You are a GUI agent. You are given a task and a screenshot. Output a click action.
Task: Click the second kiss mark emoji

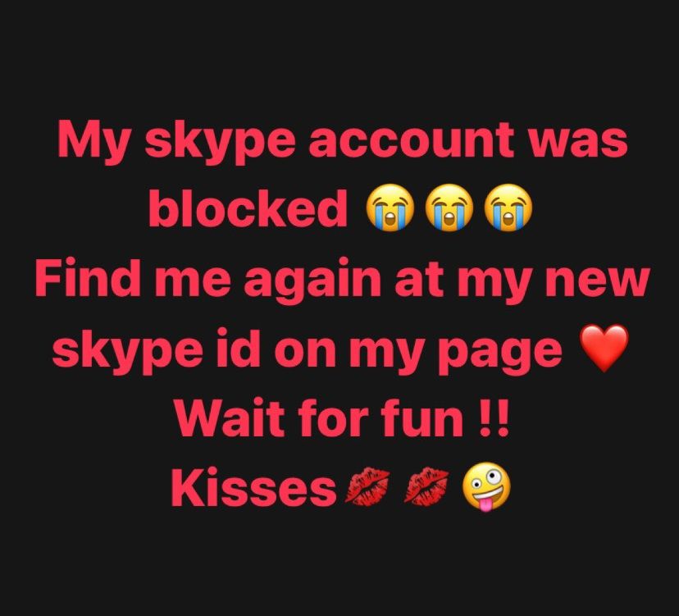click(x=426, y=486)
